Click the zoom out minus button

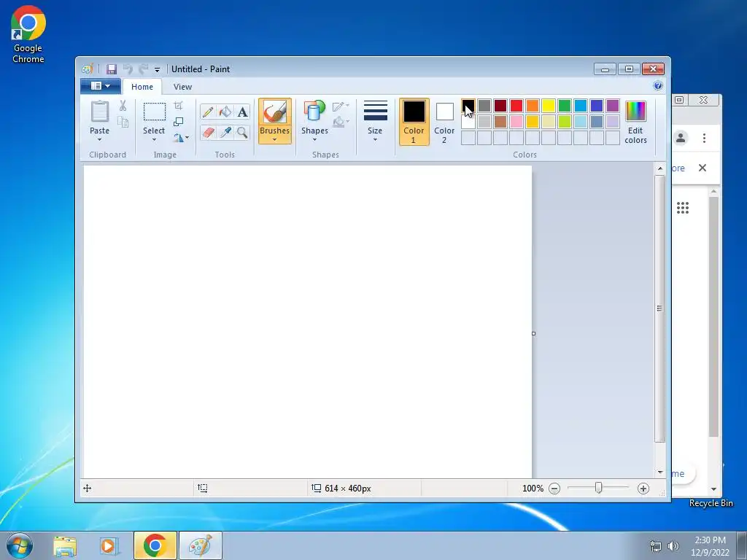(x=554, y=489)
